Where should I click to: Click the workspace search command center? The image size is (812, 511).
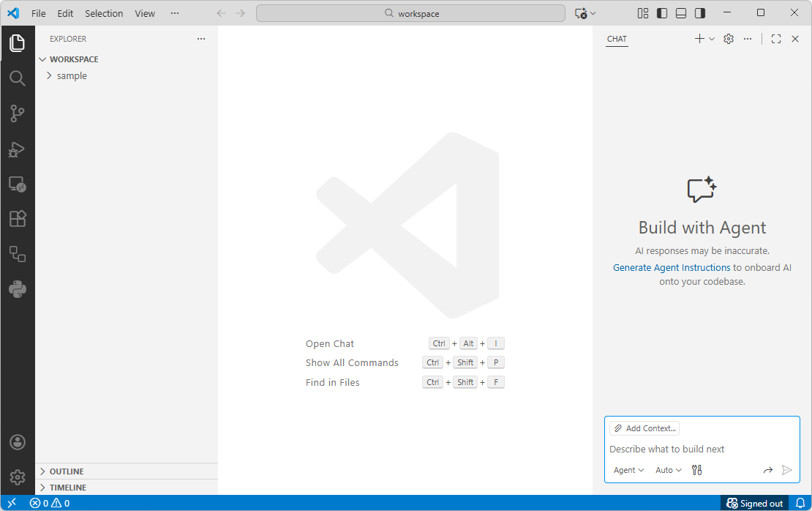coord(410,13)
